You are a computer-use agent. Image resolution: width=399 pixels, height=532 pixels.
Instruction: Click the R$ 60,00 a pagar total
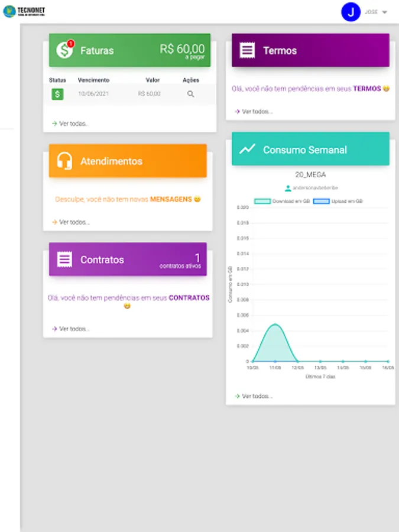tap(183, 51)
